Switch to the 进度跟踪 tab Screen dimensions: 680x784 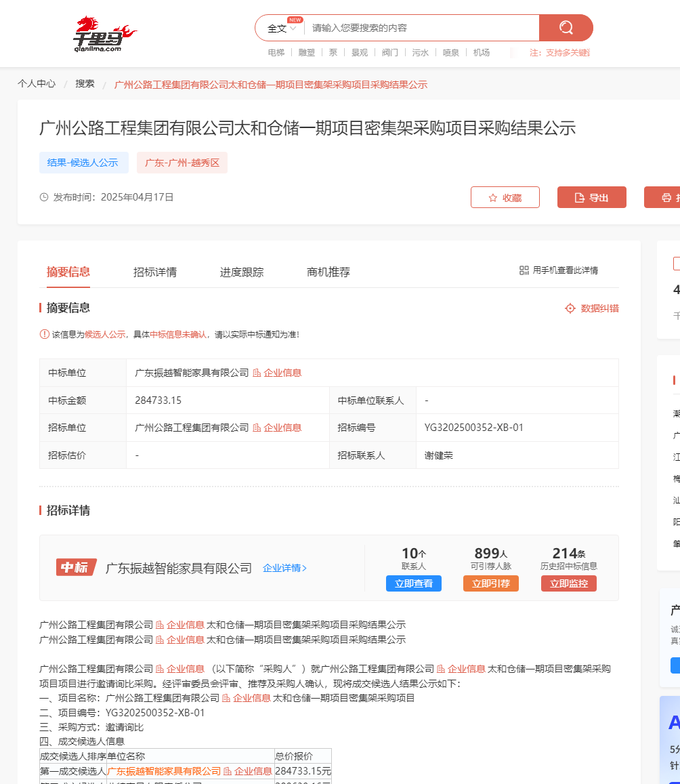[242, 272]
